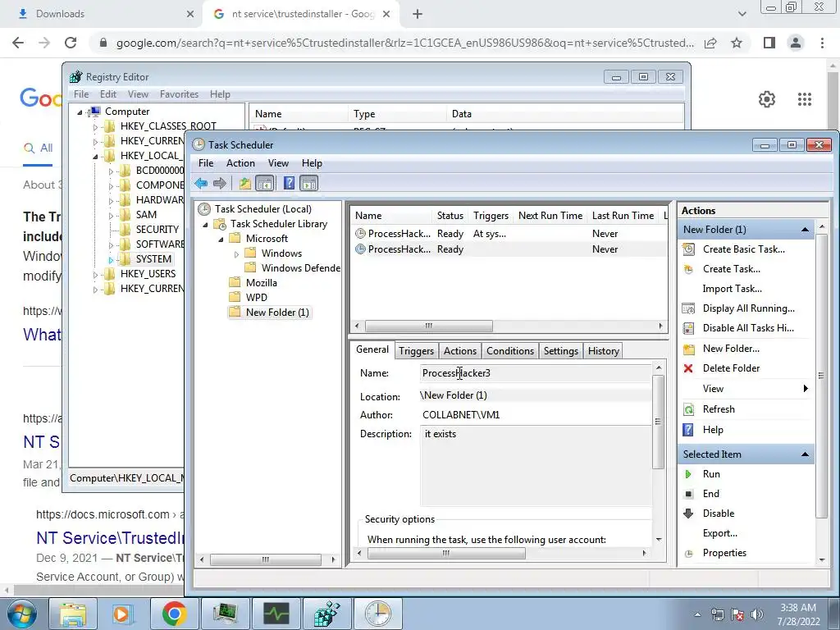The width and height of the screenshot is (840, 630).
Task: Click Disable All Tasks History action
Action: pyautogui.click(x=748, y=328)
